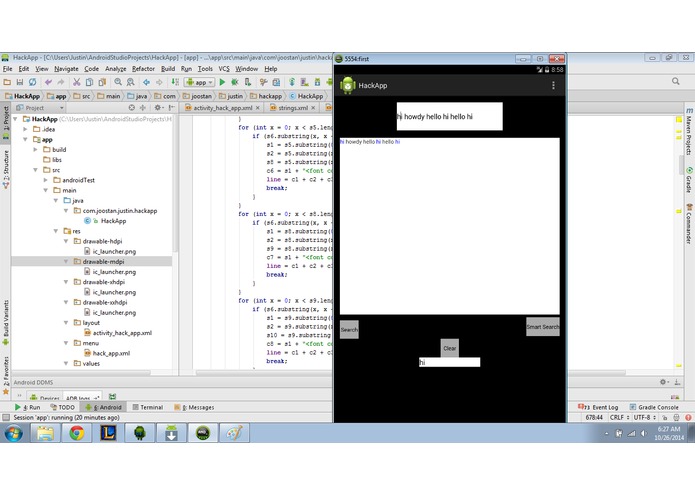This screenshot has height=494, width=695.
Task: Click the Copy icon in toolbar
Action: pyautogui.click(x=89, y=82)
